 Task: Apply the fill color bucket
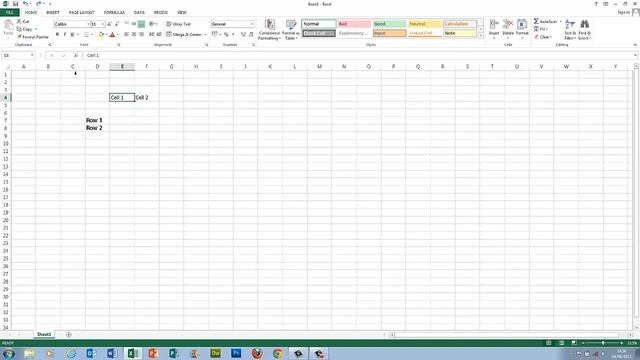tap(101, 35)
